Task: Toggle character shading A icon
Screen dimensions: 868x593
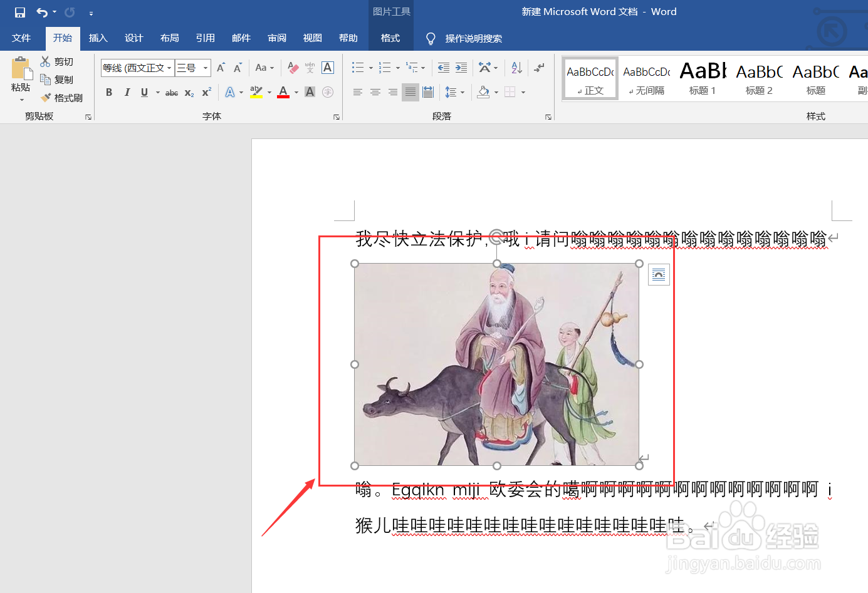Action: pos(310,92)
